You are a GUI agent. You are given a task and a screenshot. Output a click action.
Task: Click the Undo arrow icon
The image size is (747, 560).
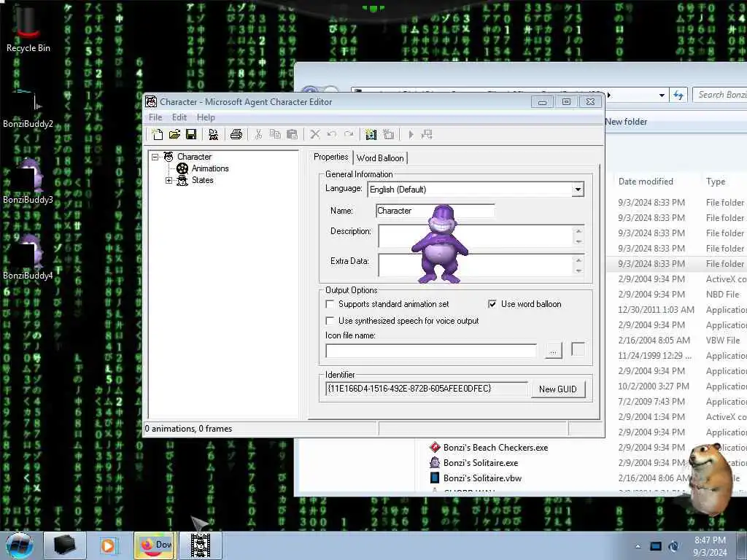332,135
